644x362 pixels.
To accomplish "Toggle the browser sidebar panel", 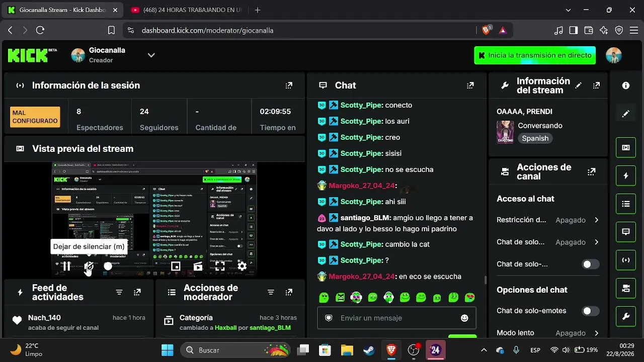I will coord(573,30).
